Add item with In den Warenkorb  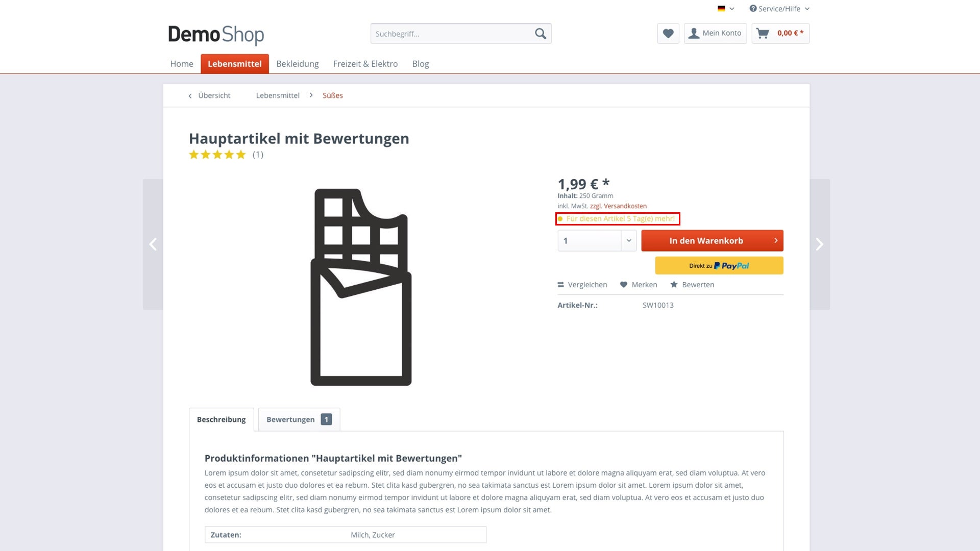pyautogui.click(x=712, y=241)
